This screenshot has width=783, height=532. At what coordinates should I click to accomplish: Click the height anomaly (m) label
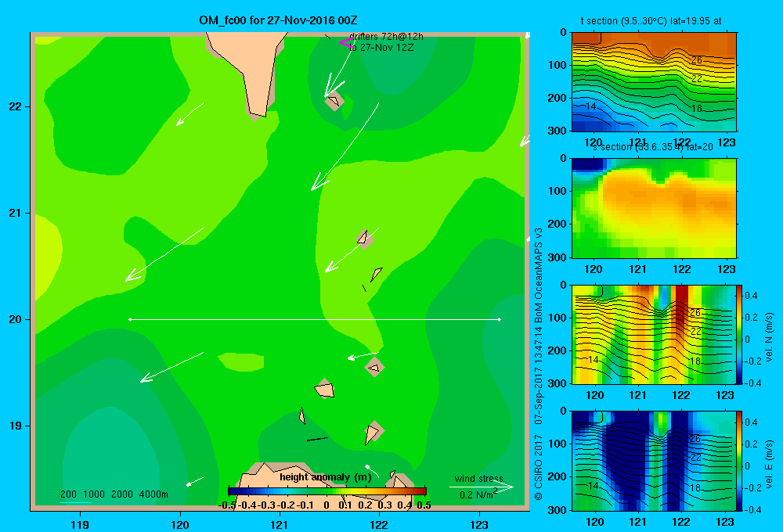[x=326, y=477]
